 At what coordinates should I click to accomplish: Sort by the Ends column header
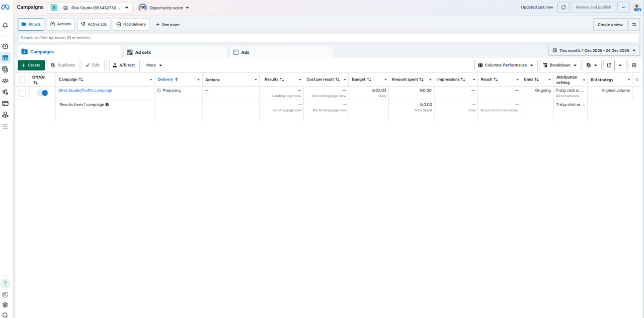tap(531, 79)
